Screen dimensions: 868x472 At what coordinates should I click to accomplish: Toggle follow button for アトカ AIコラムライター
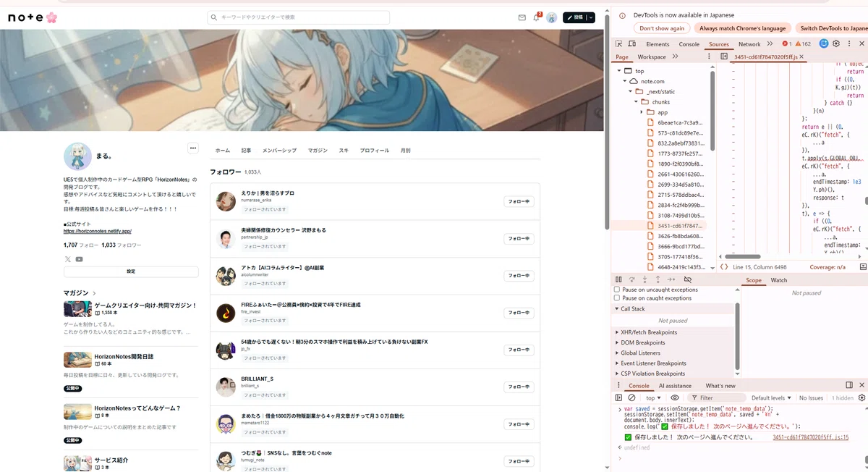click(519, 276)
